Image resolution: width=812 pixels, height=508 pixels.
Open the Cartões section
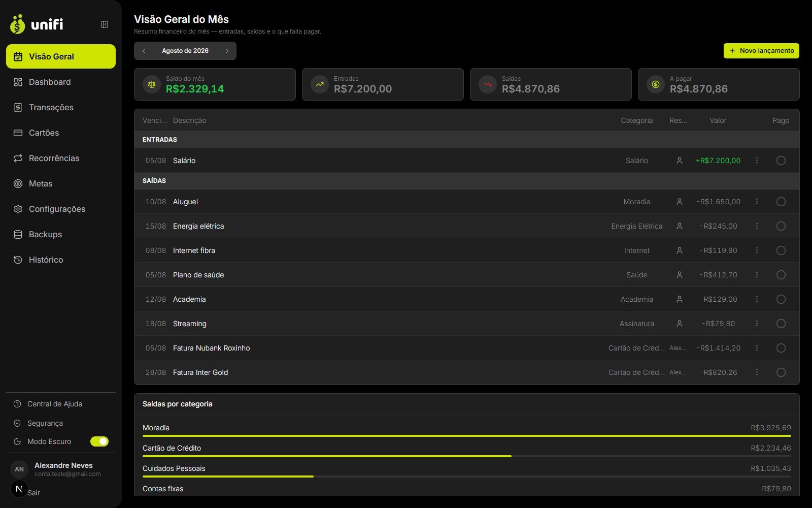point(61,133)
